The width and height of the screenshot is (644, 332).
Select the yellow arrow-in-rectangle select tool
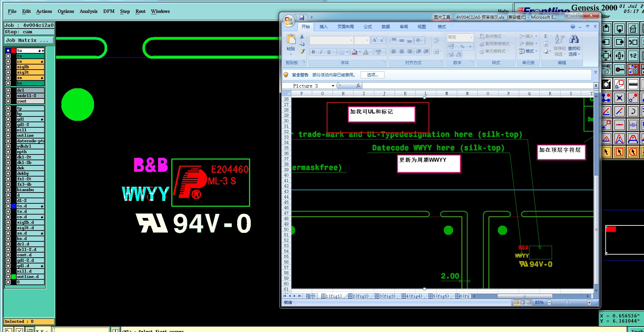(x=620, y=152)
